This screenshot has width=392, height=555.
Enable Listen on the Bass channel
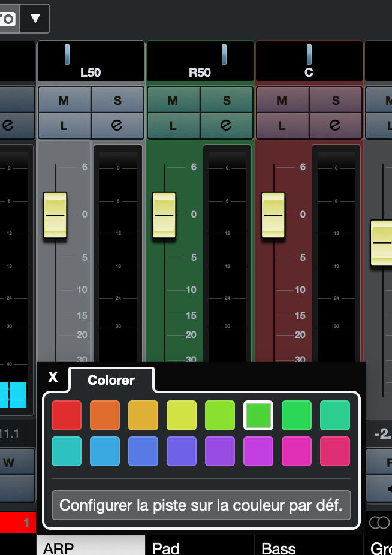coord(282,126)
